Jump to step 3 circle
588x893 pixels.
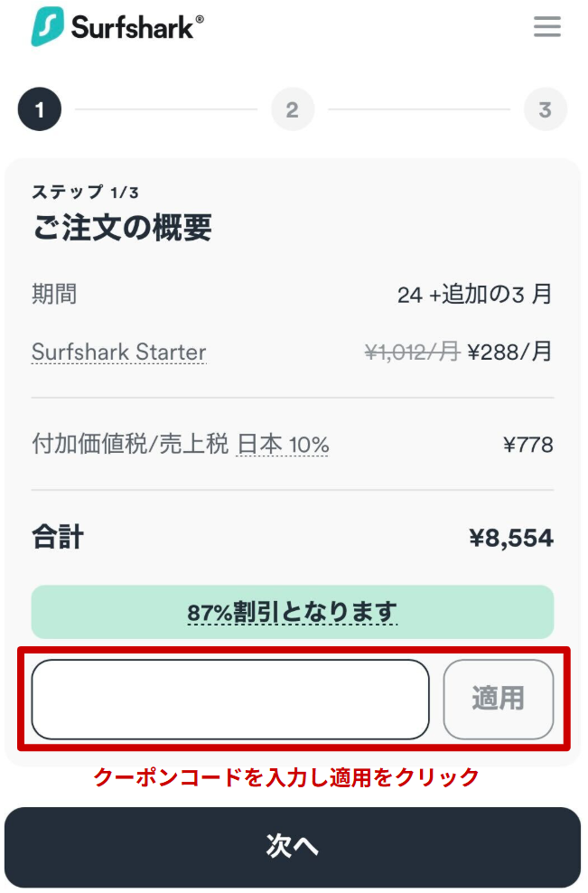click(x=545, y=111)
